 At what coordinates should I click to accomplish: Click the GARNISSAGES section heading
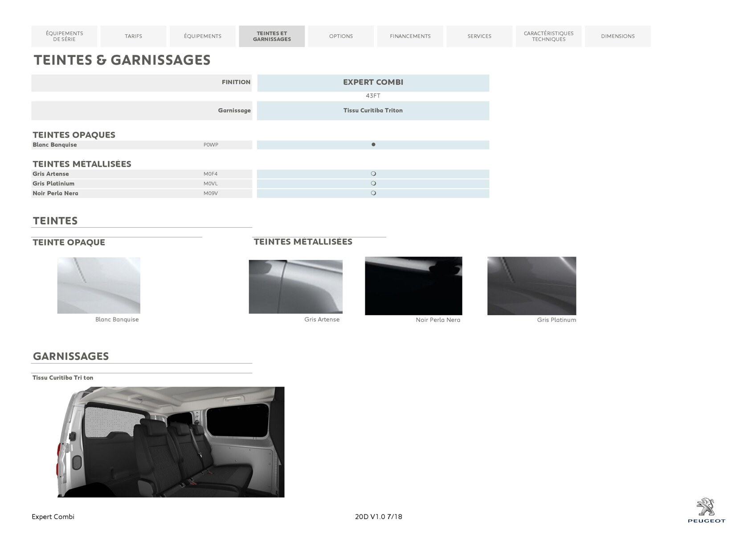pos(71,356)
